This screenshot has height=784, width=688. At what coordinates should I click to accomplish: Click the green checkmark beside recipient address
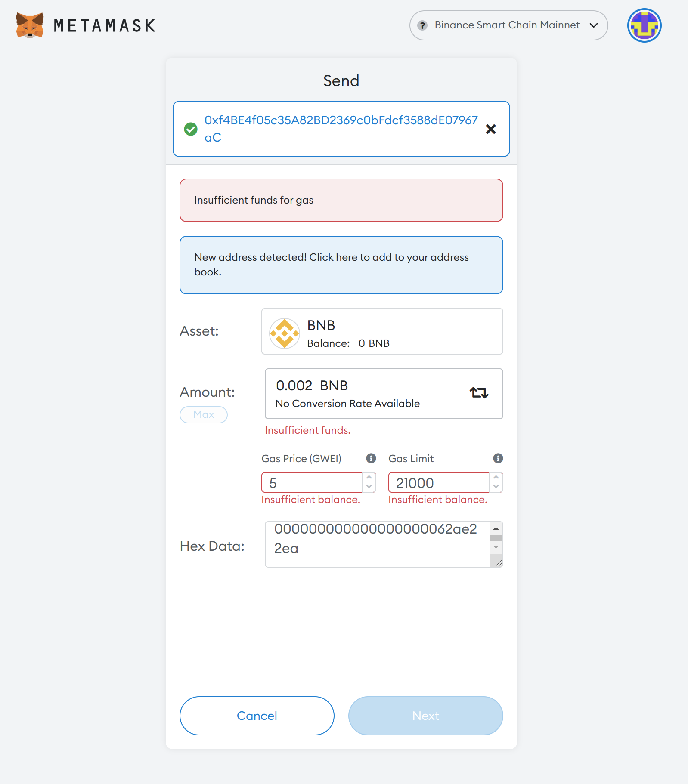(191, 129)
